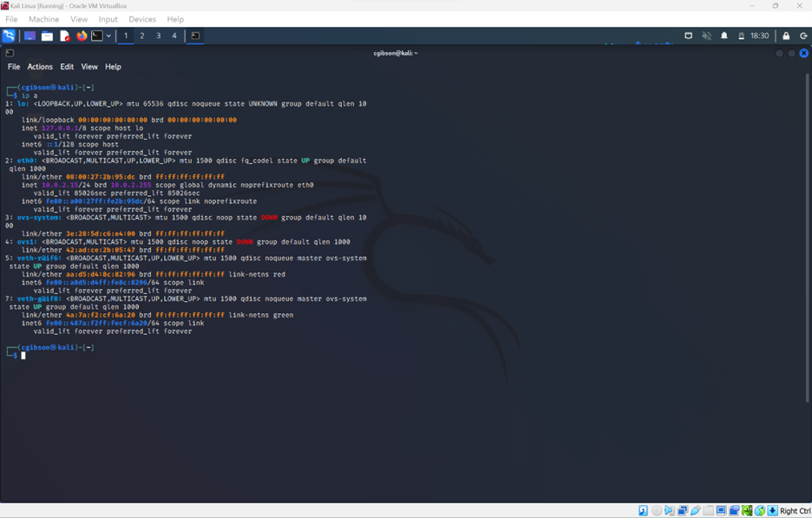The height and width of the screenshot is (518, 812).
Task: Open VirtualBox Machine menu
Action: pos(44,19)
